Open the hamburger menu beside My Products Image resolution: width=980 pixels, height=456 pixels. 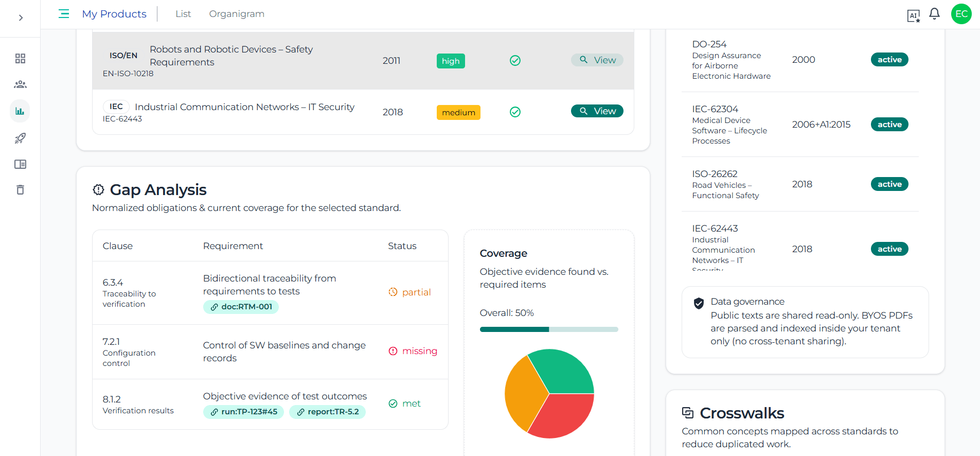coord(64,14)
